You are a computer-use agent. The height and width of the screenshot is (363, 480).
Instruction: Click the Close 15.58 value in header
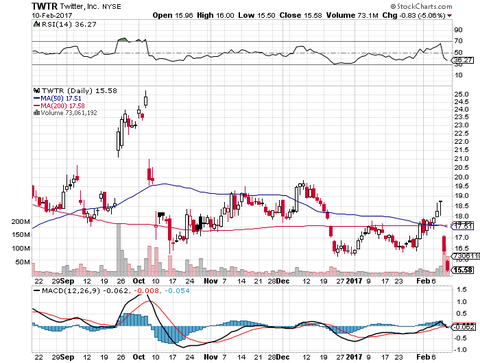[x=301, y=15]
